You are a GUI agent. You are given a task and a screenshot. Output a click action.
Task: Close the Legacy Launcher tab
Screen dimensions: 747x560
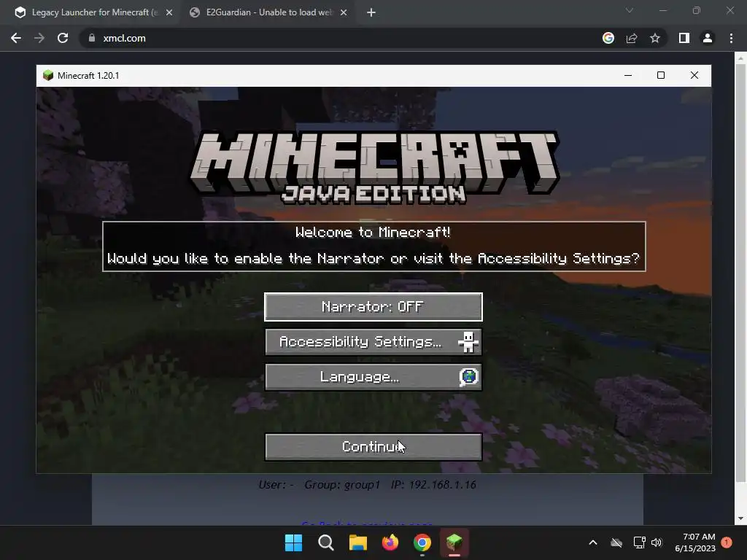tap(169, 12)
